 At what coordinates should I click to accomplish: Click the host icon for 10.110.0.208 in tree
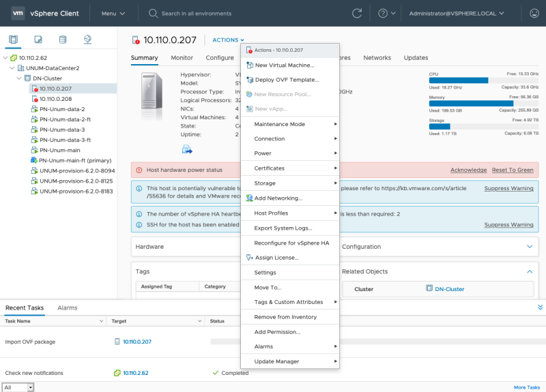tap(35, 99)
